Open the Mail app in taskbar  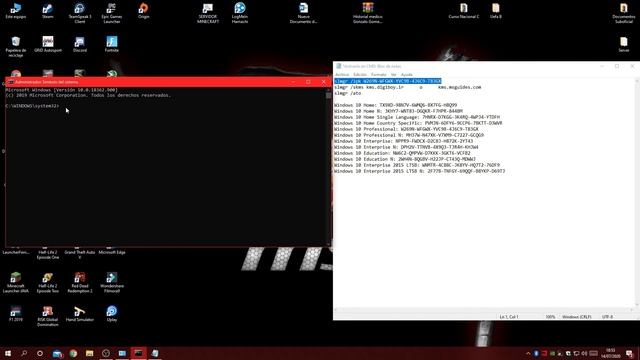point(57,353)
